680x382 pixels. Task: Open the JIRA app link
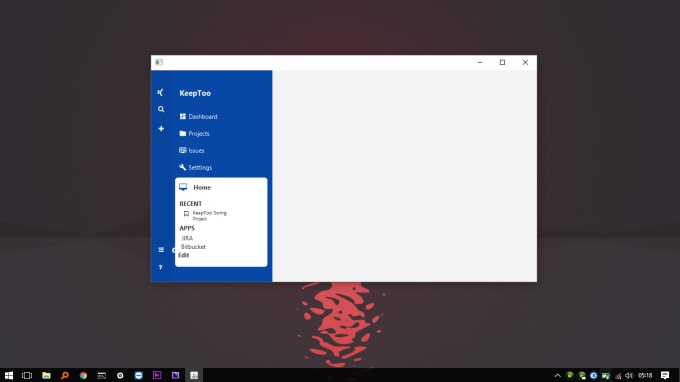point(187,238)
